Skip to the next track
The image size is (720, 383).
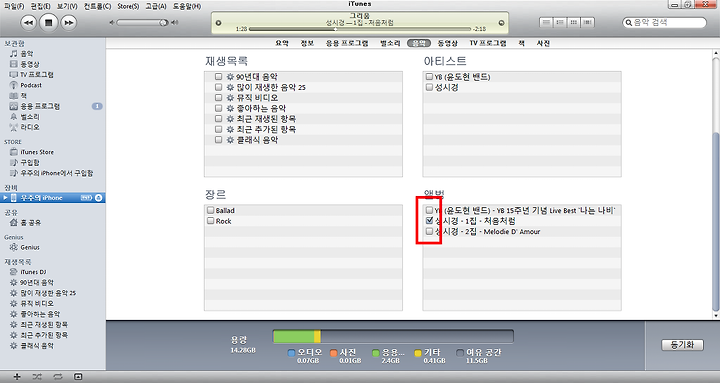coord(68,23)
